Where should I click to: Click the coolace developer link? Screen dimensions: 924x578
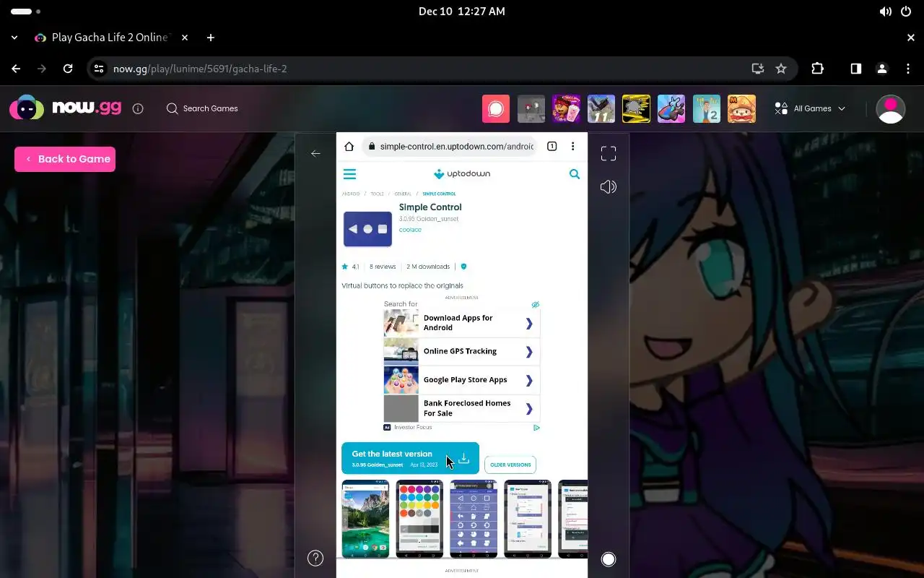410,230
